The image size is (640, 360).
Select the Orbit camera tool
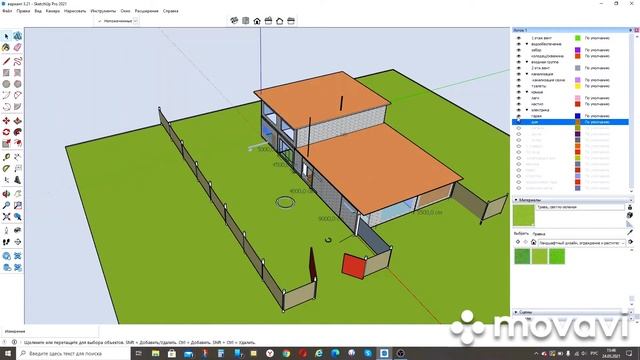(6, 194)
